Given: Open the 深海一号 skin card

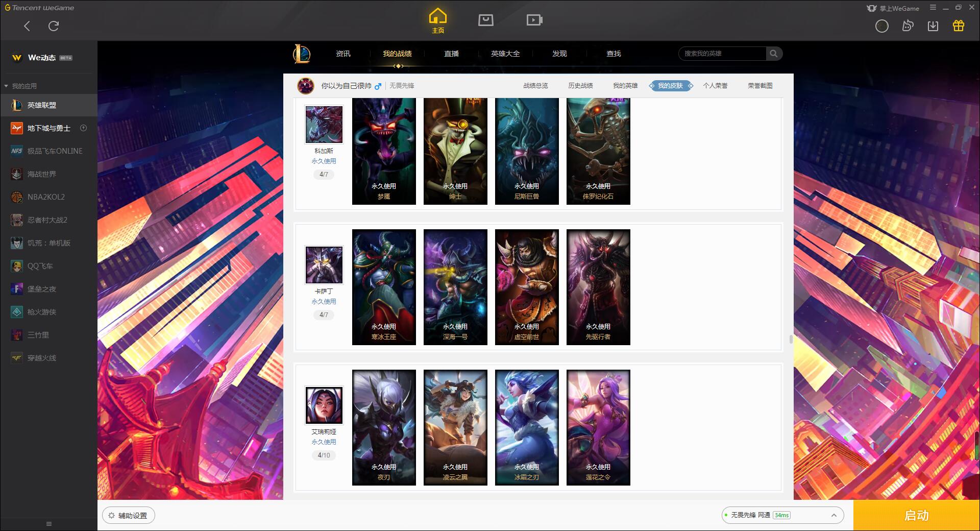Looking at the screenshot, I should (x=455, y=287).
